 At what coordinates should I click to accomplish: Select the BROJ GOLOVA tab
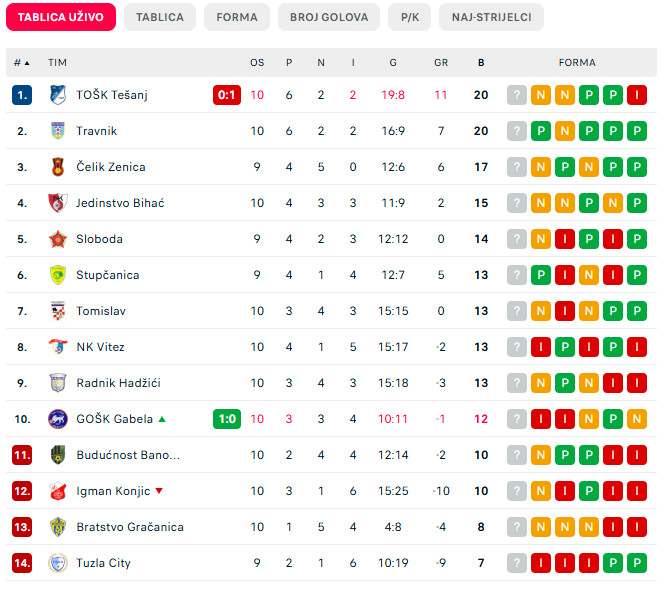tap(329, 17)
